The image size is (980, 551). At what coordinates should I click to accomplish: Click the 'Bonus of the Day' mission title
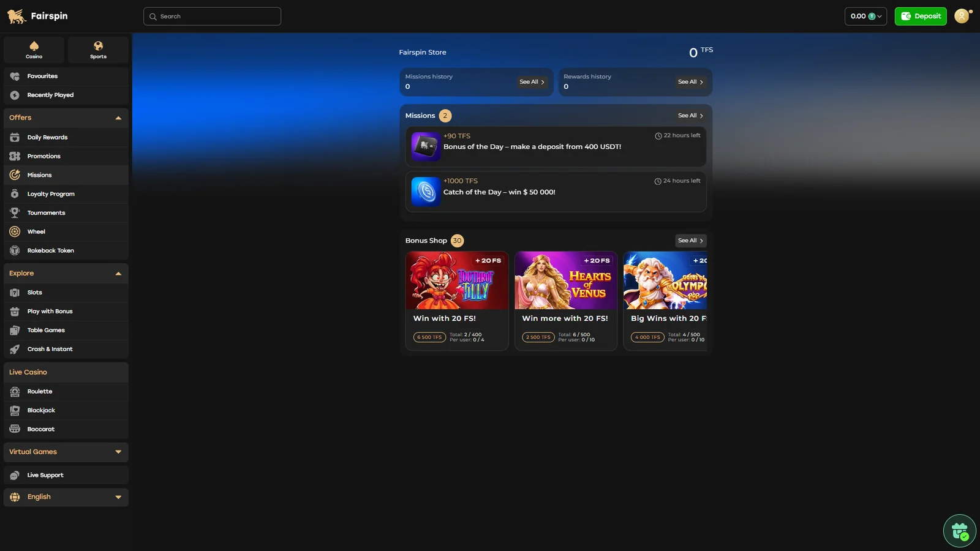532,147
